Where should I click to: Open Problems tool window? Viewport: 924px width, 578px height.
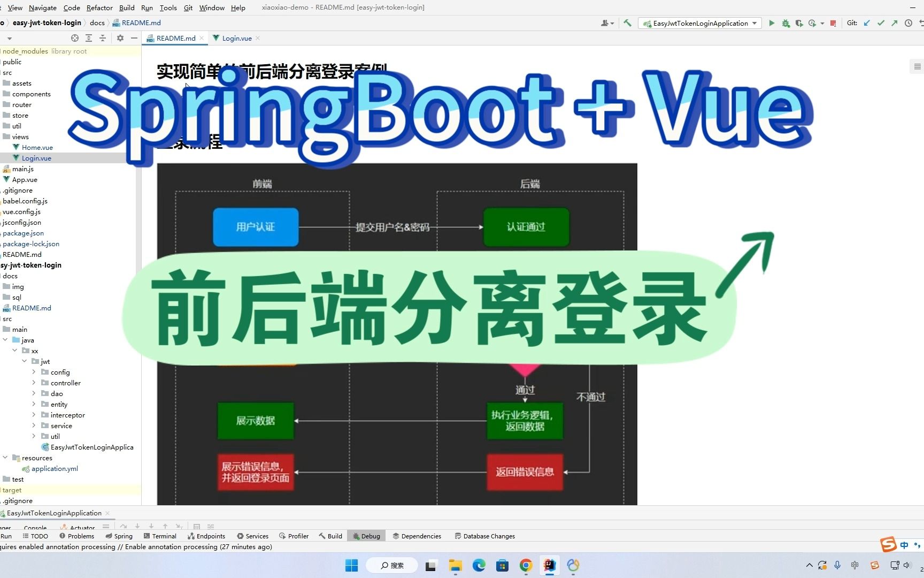pyautogui.click(x=76, y=536)
